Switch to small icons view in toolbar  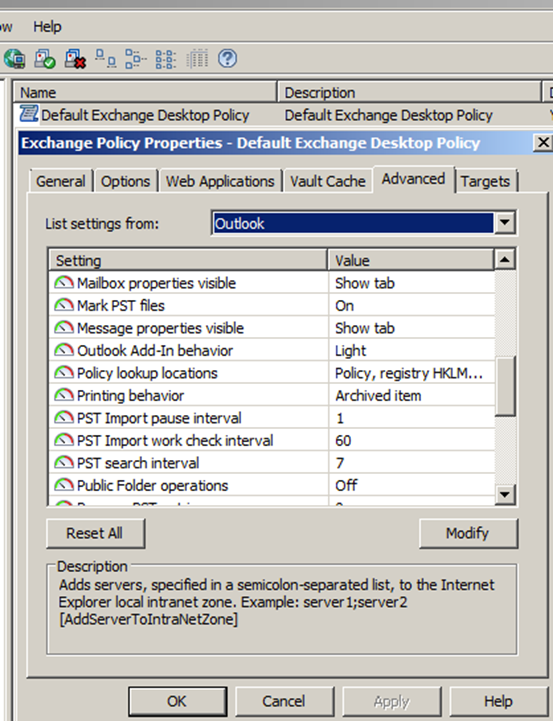point(136,59)
